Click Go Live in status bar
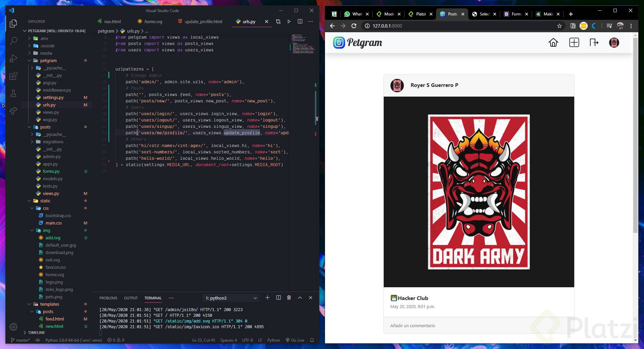This screenshot has width=644, height=349. click(x=295, y=340)
